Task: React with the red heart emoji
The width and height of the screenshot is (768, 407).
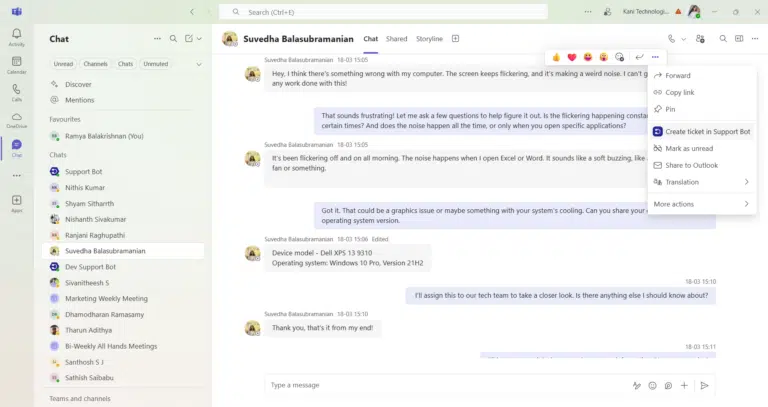Action: pyautogui.click(x=572, y=57)
